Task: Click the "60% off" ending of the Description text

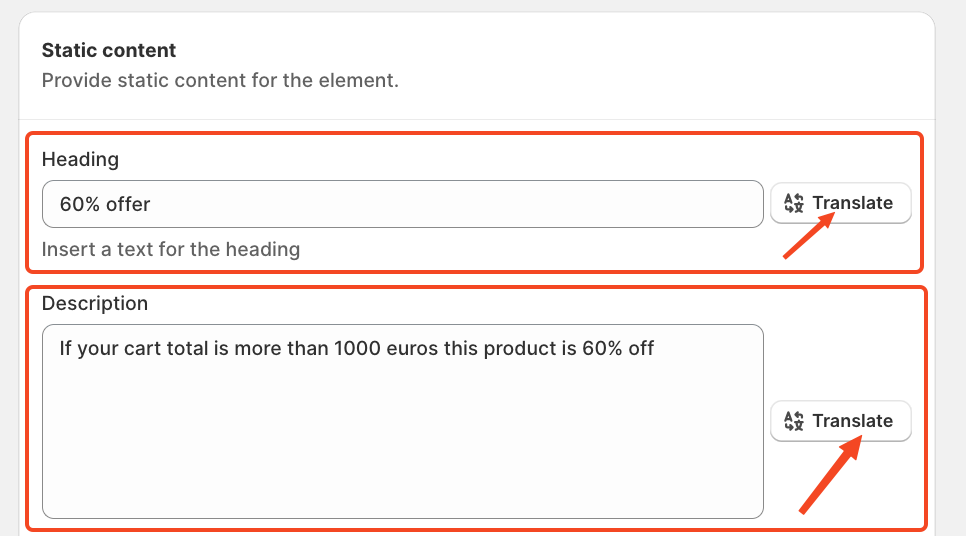Action: pyautogui.click(x=618, y=349)
